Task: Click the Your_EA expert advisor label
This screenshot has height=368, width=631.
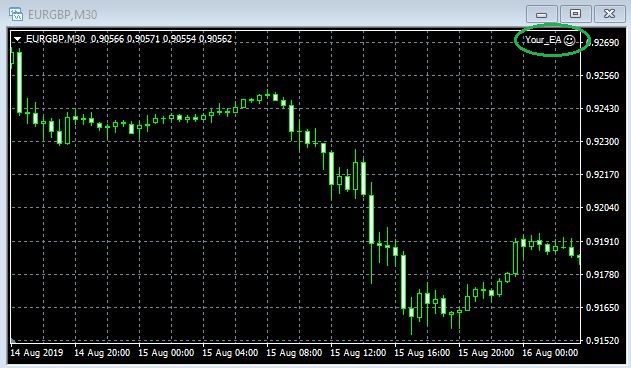Action: click(543, 39)
